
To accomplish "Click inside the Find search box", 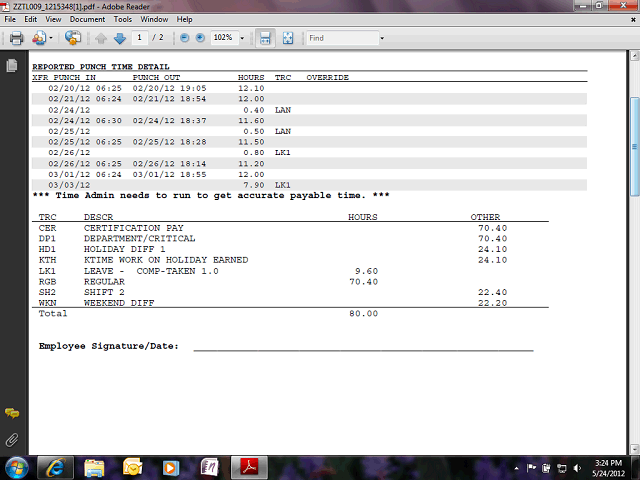I will [342, 38].
